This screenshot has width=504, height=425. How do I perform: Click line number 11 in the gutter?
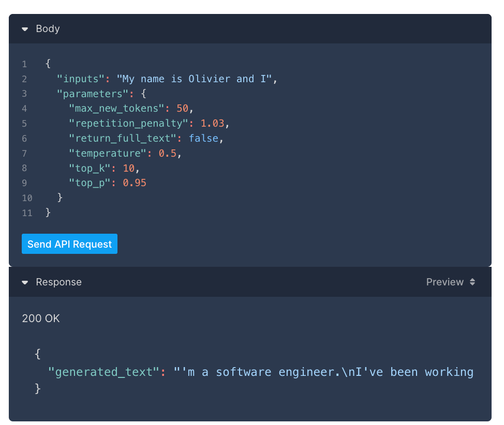27,213
